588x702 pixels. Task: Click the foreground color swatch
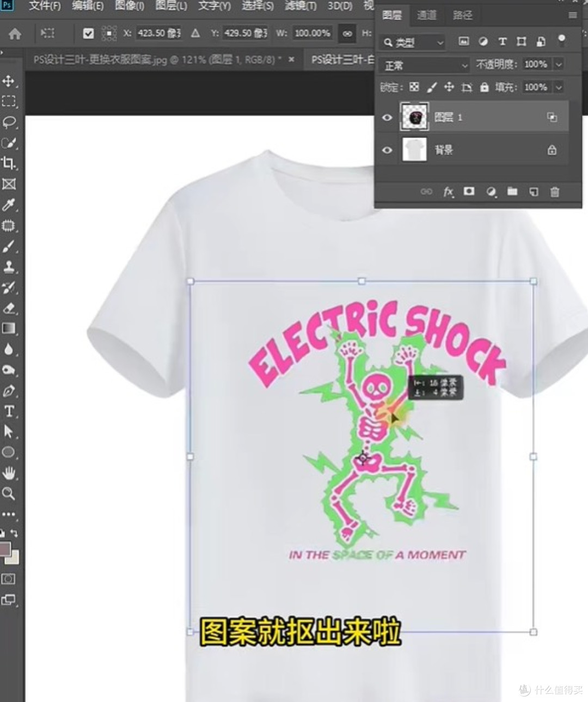pyautogui.click(x=4, y=549)
